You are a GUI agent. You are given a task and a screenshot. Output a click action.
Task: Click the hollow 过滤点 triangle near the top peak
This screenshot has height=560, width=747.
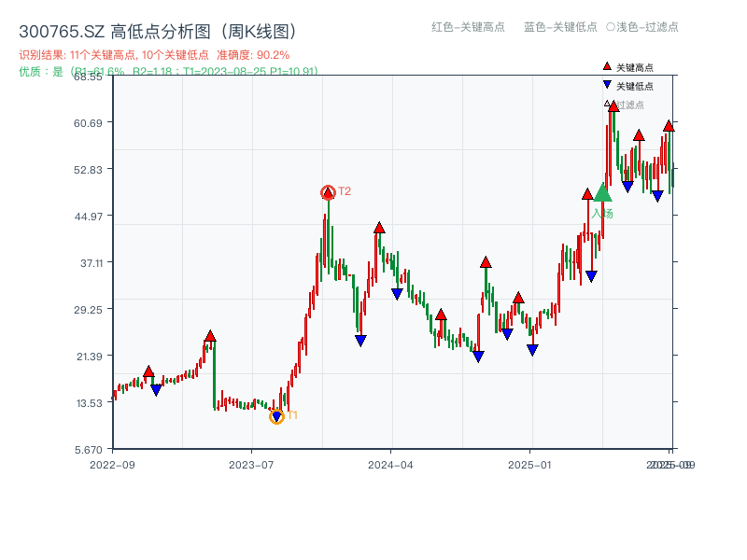[608, 104]
